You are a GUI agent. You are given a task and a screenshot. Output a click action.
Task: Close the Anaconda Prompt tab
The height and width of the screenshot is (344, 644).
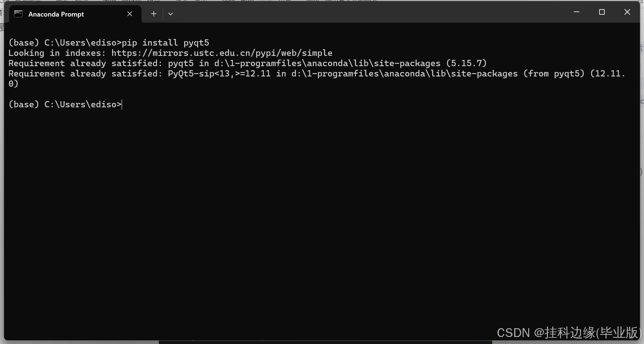coord(130,14)
